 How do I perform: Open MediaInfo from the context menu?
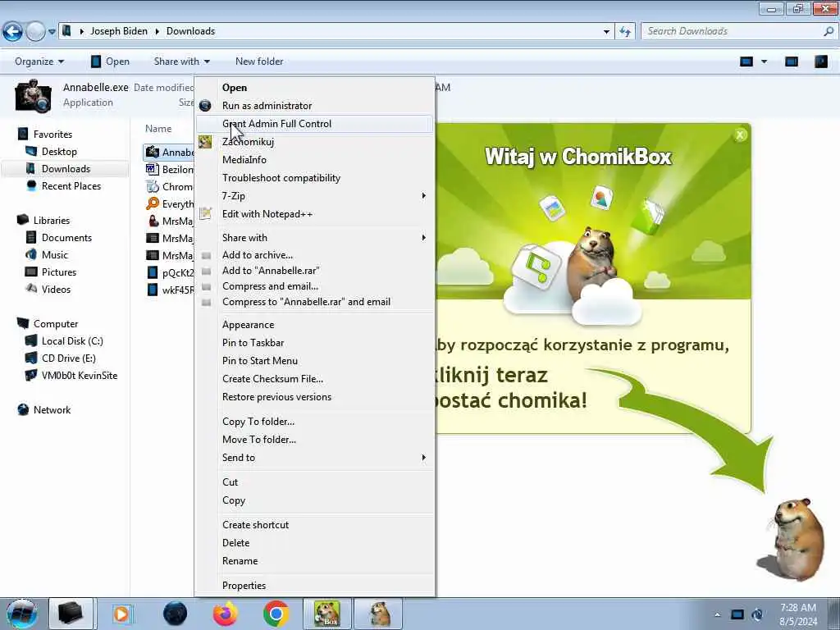pyautogui.click(x=244, y=160)
